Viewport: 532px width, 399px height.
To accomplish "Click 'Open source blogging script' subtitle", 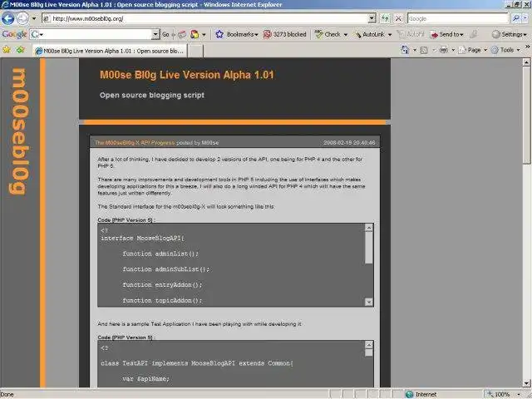I will pyautogui.click(x=152, y=96).
